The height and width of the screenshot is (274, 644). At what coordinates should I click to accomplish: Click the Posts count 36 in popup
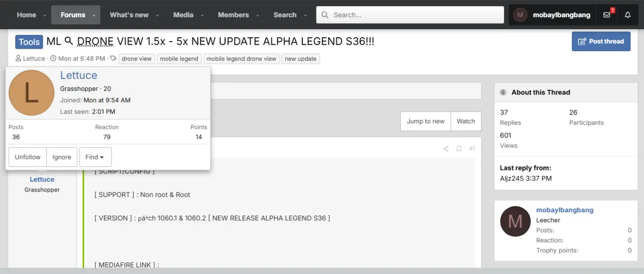(16, 137)
